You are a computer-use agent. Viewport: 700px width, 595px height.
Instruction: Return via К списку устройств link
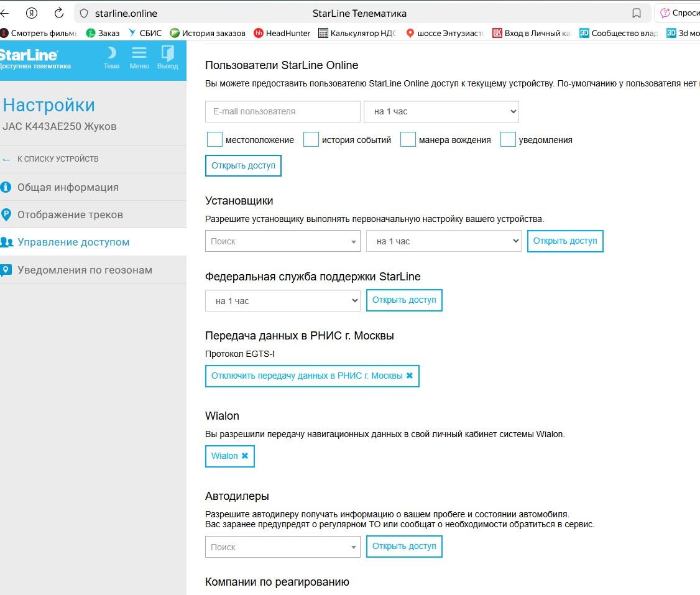tap(57, 159)
